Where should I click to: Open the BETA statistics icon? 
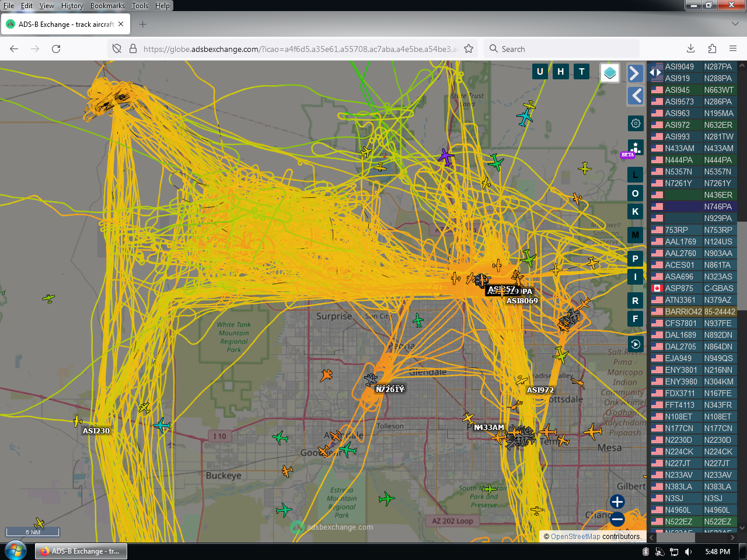[x=636, y=148]
